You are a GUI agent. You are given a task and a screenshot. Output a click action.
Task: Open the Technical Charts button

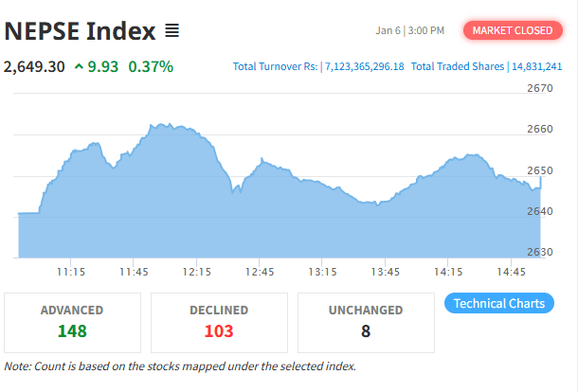point(498,303)
